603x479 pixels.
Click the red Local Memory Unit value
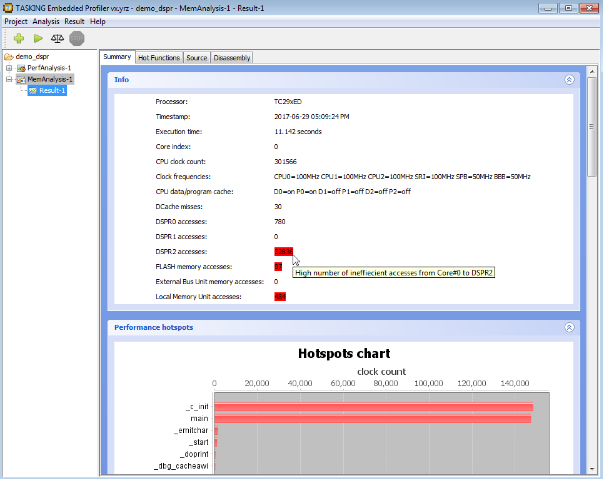pos(280,296)
